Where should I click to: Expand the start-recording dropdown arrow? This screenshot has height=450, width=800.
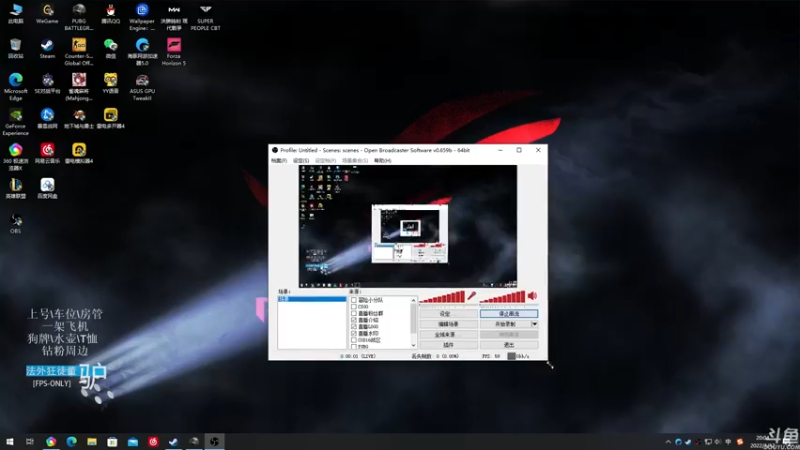[534, 324]
